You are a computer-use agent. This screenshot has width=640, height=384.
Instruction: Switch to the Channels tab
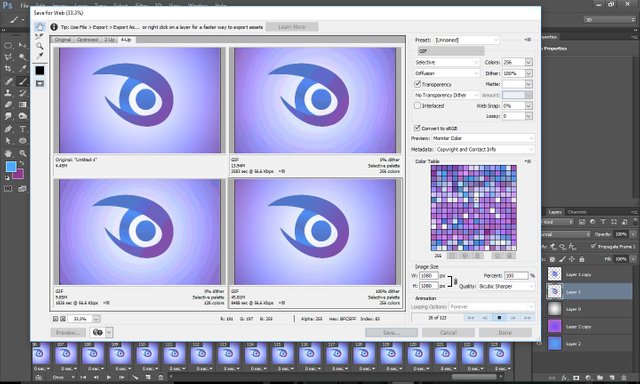(577, 212)
